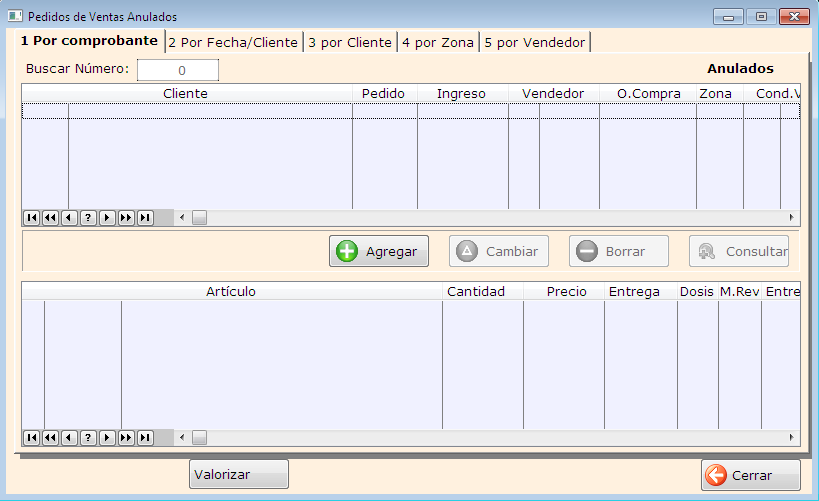Go to last record in upper orders grid
The image size is (819, 501).
coord(145,217)
